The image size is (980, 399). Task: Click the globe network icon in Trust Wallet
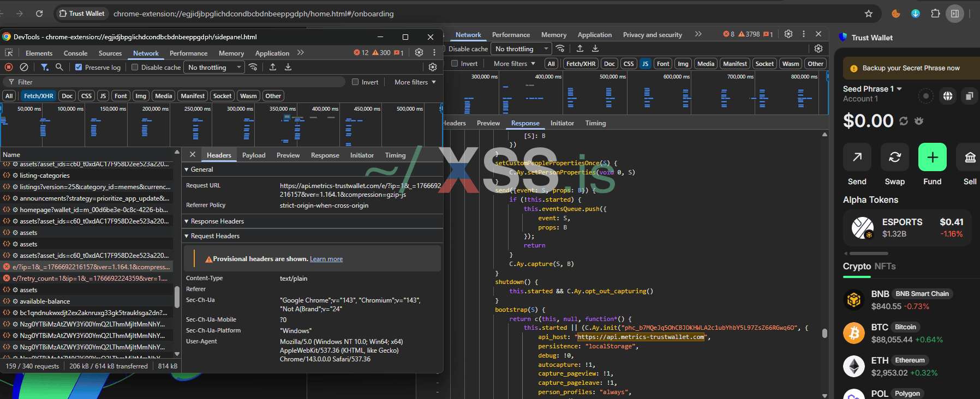click(x=948, y=96)
